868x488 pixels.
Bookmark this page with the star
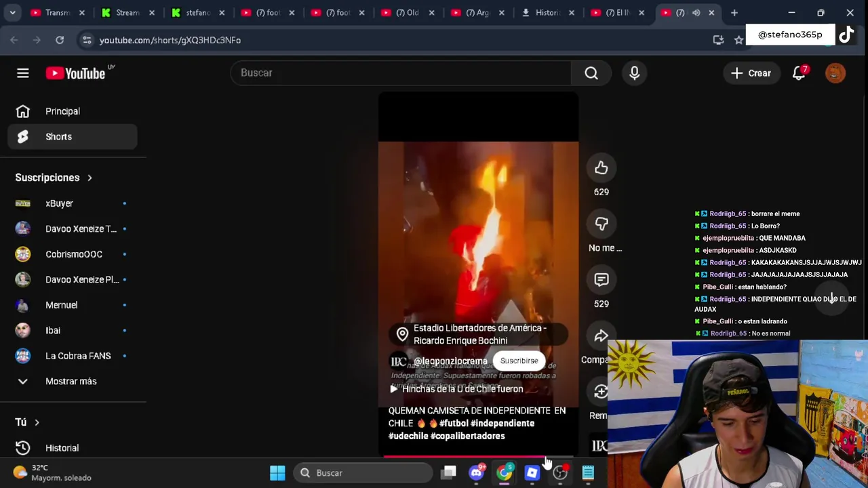click(x=738, y=40)
